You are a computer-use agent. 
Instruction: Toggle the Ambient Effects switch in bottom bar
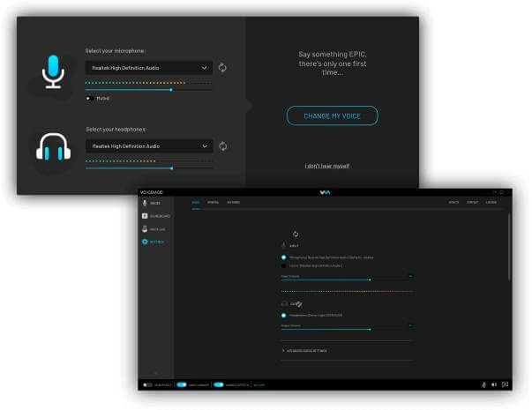219,384
